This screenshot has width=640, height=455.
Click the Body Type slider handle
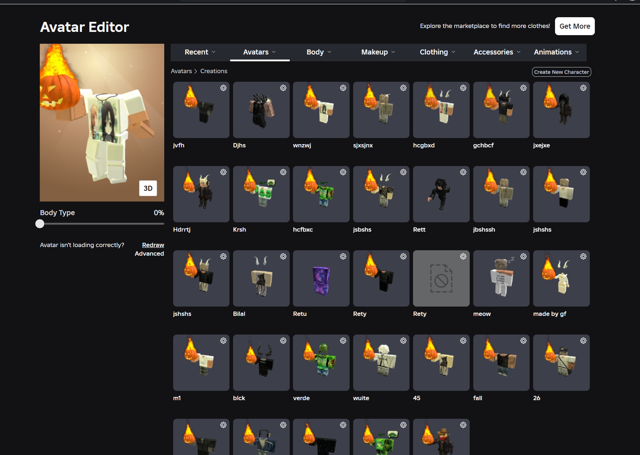click(40, 224)
